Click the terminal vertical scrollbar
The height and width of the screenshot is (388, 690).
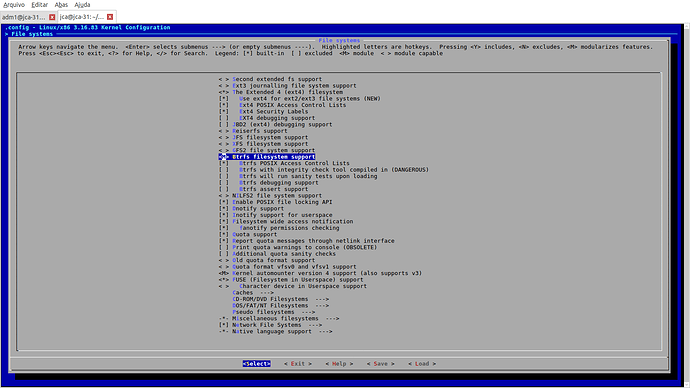coord(687,205)
